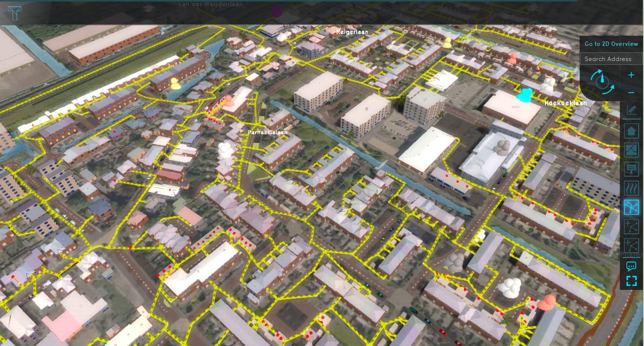Image resolution: width=644 pixels, height=346 pixels.
Task: Open the graph overlay icon
Action: [631, 150]
